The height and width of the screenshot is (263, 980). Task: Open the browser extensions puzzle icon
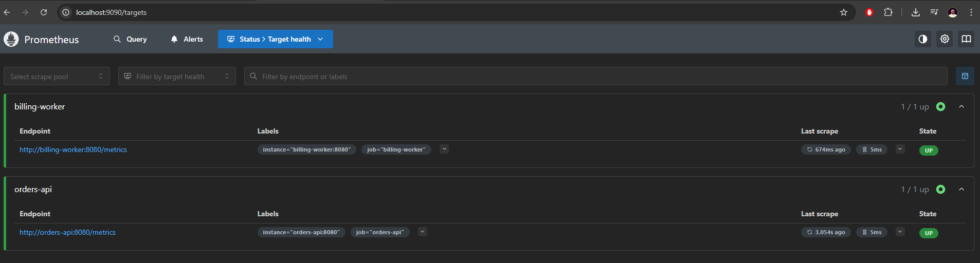coord(888,12)
